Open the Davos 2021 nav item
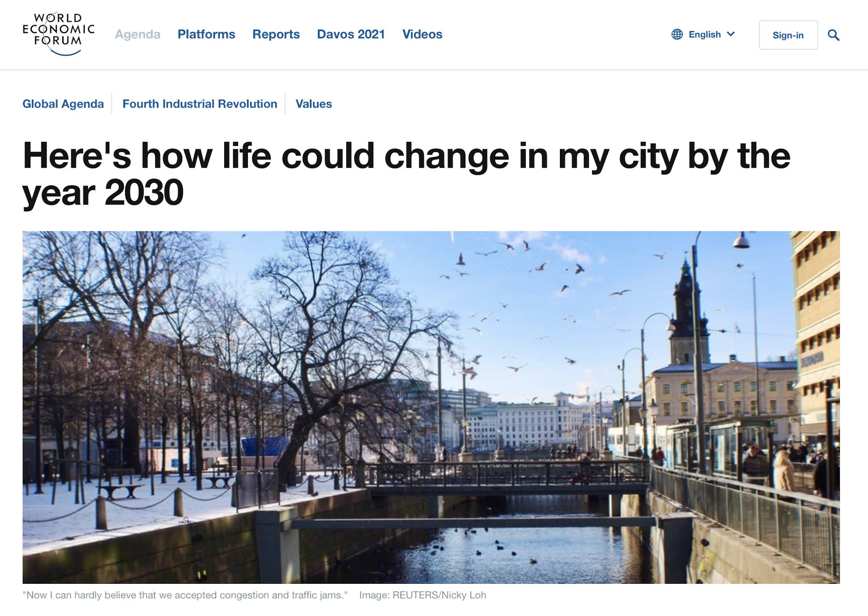Screen dimensions: 868x616 pyautogui.click(x=351, y=34)
